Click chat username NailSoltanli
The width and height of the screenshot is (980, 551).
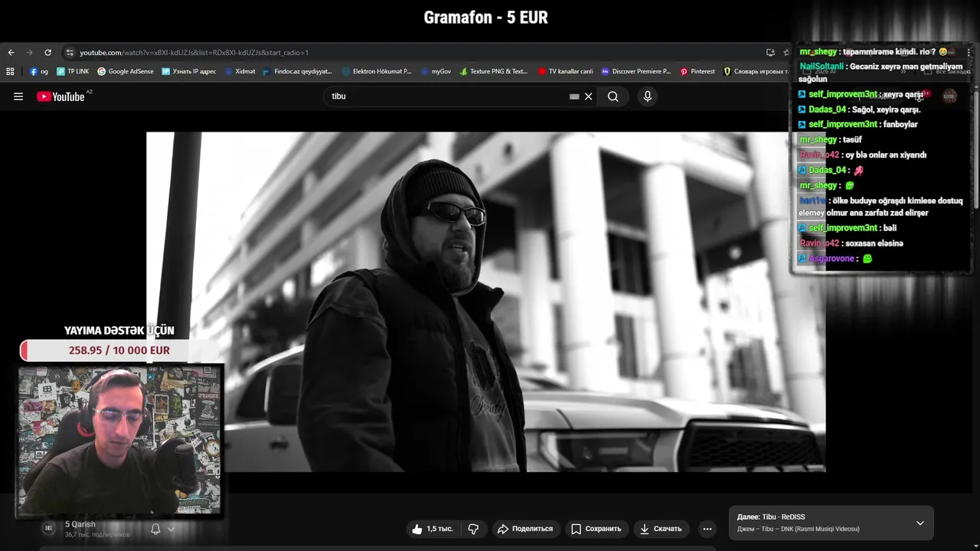[822, 67]
